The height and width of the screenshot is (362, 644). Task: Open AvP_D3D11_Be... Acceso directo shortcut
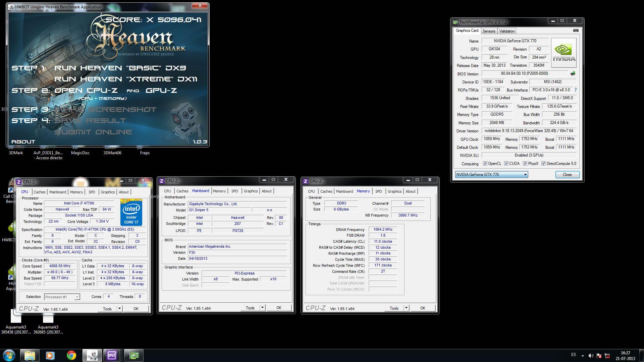48,155
